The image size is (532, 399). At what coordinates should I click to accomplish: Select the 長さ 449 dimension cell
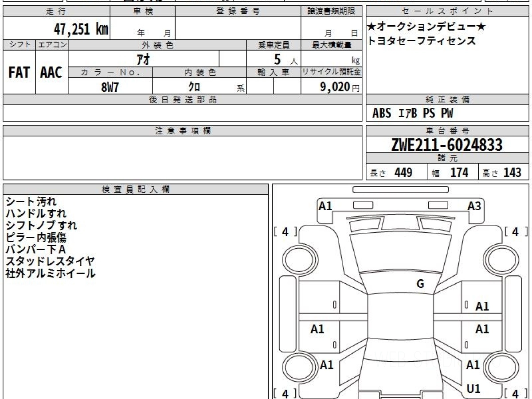[397, 172]
